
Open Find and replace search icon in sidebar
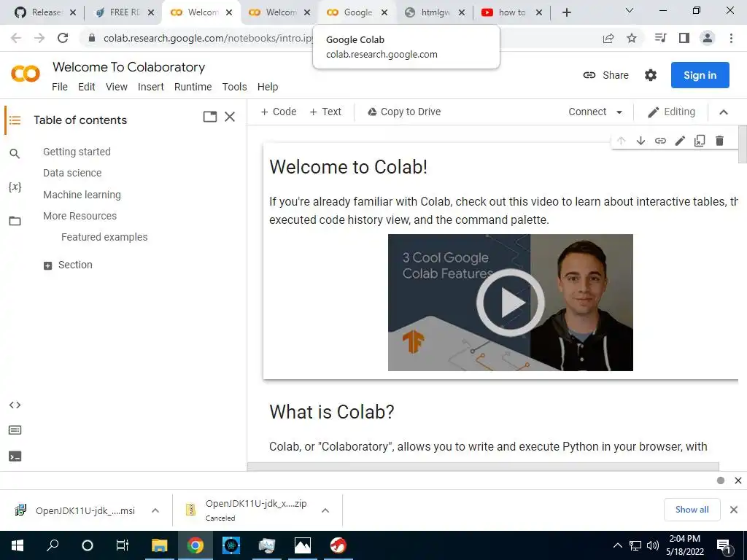[x=15, y=153]
